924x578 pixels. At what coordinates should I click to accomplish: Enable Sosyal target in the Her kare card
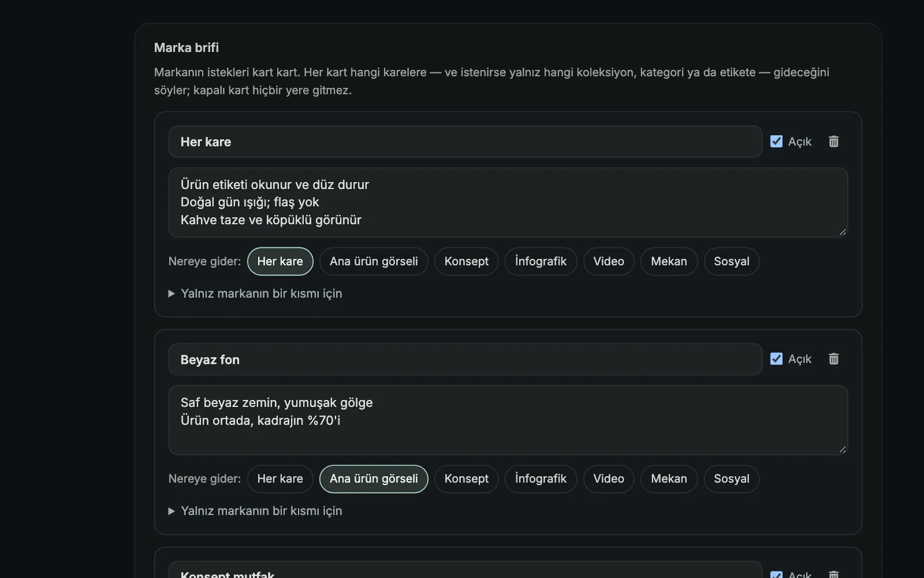point(732,261)
